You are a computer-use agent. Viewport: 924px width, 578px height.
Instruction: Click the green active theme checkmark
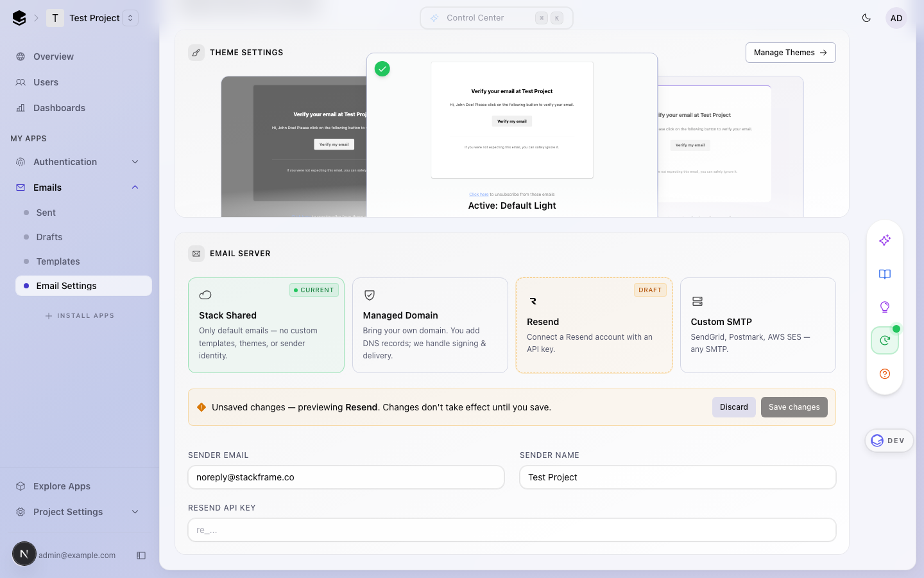(382, 69)
